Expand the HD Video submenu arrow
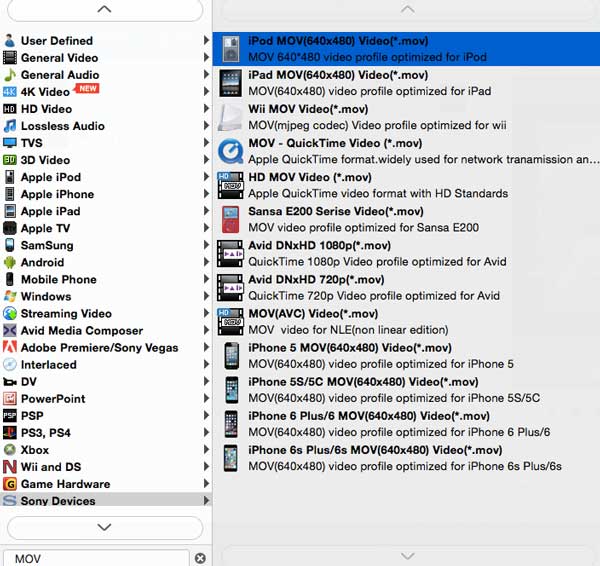Viewport: 600px width, 566px height. (x=206, y=109)
